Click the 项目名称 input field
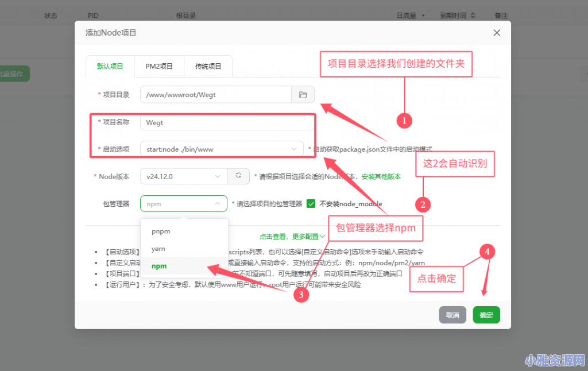Screen dimensions: 588x371 click(x=227, y=122)
